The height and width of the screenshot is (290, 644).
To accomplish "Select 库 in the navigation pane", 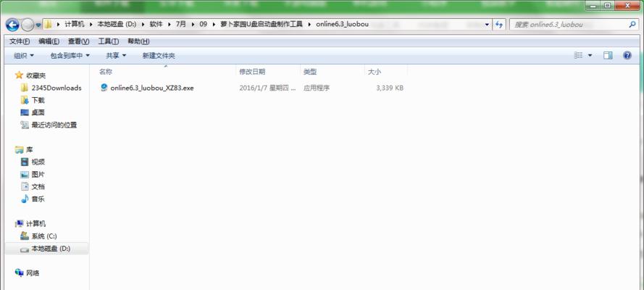I will click(29, 149).
